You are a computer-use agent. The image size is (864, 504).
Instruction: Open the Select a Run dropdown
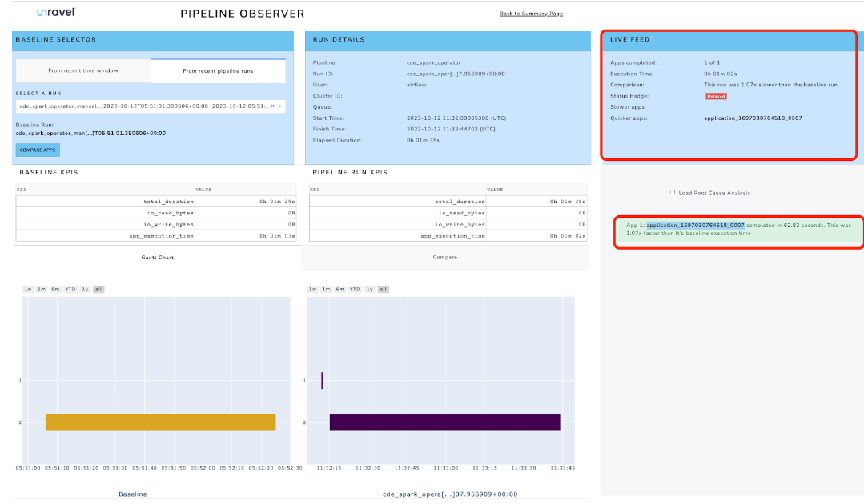tap(151, 106)
